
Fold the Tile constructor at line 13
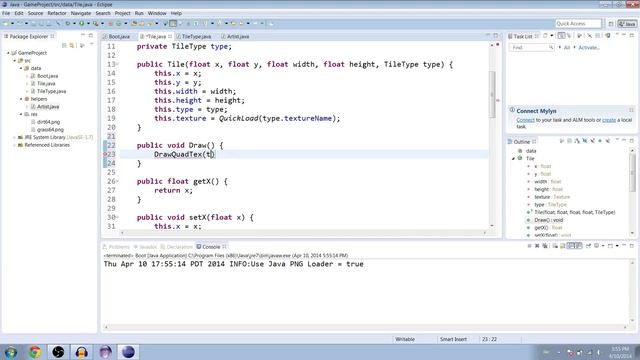click(118, 64)
